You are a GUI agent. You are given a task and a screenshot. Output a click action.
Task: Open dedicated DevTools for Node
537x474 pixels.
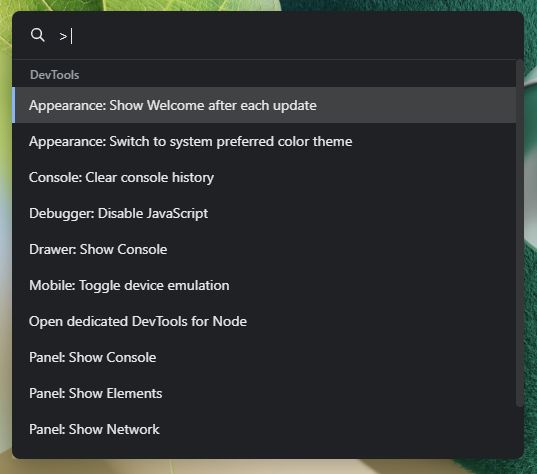(x=264, y=321)
